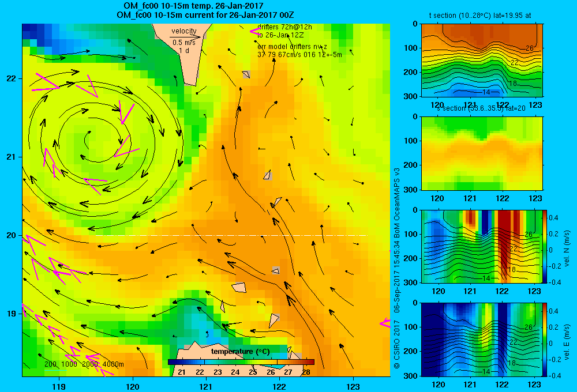577x392 pixels.
Task: Click longitude tick label 119 on main map
Action: (x=59, y=386)
